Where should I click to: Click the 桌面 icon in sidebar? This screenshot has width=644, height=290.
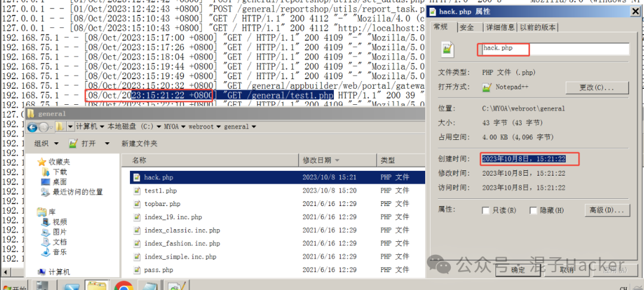(46, 182)
